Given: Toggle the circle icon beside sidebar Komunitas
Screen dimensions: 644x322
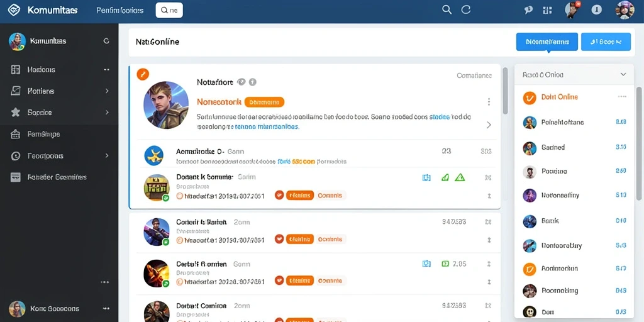Looking at the screenshot, I should click(106, 41).
